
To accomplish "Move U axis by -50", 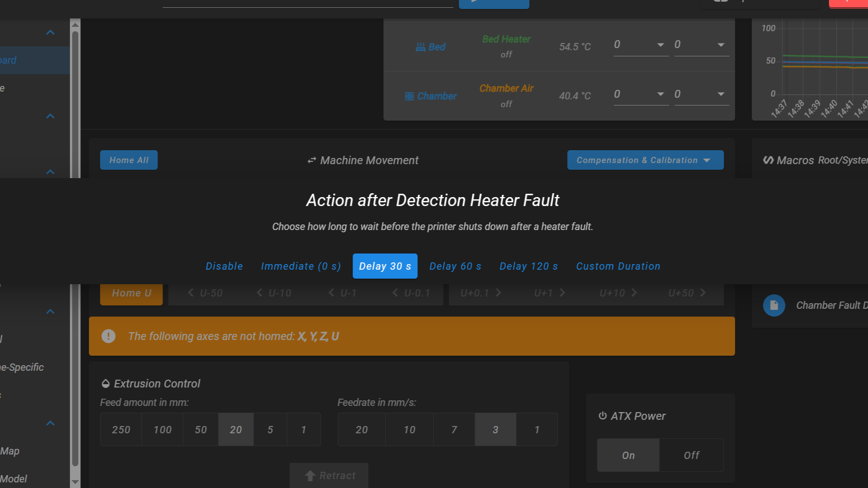I will [x=205, y=293].
